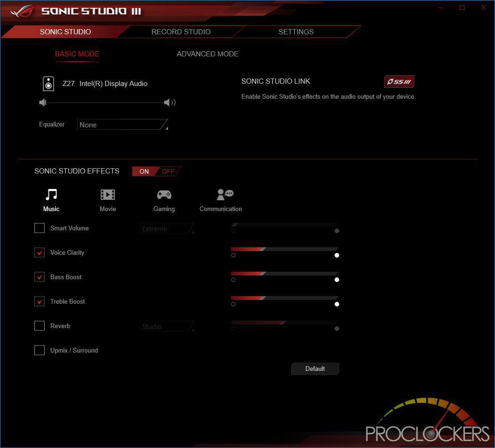The width and height of the screenshot is (495, 448).
Task: Select the Music effects profile icon
Action: click(51, 195)
